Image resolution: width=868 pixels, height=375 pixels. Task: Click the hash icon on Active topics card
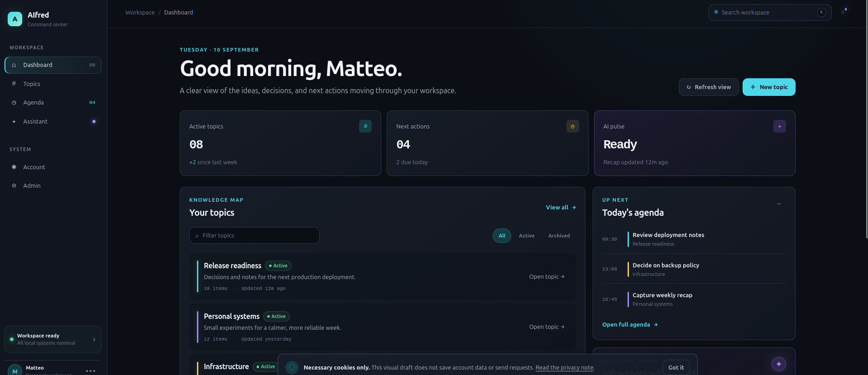tap(365, 126)
